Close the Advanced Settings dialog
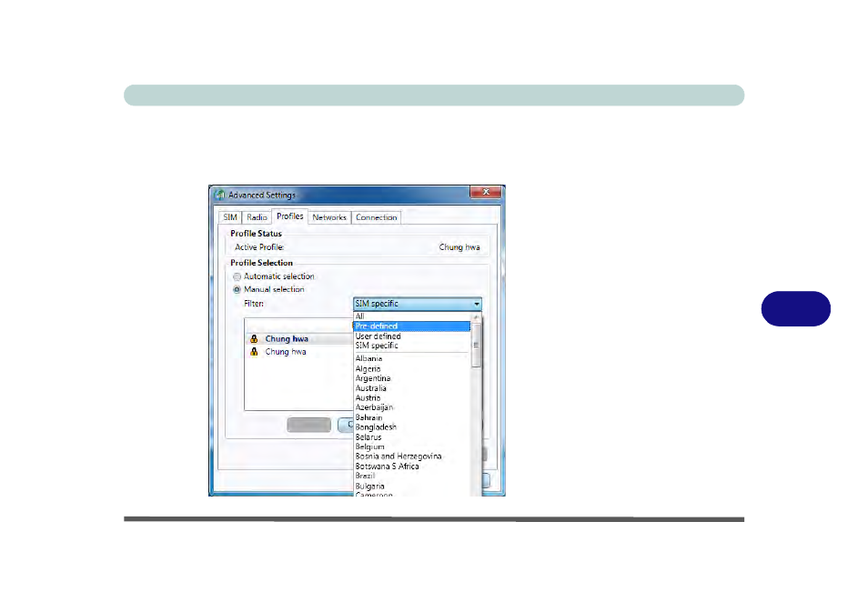The height and width of the screenshot is (612, 868). 486,192
